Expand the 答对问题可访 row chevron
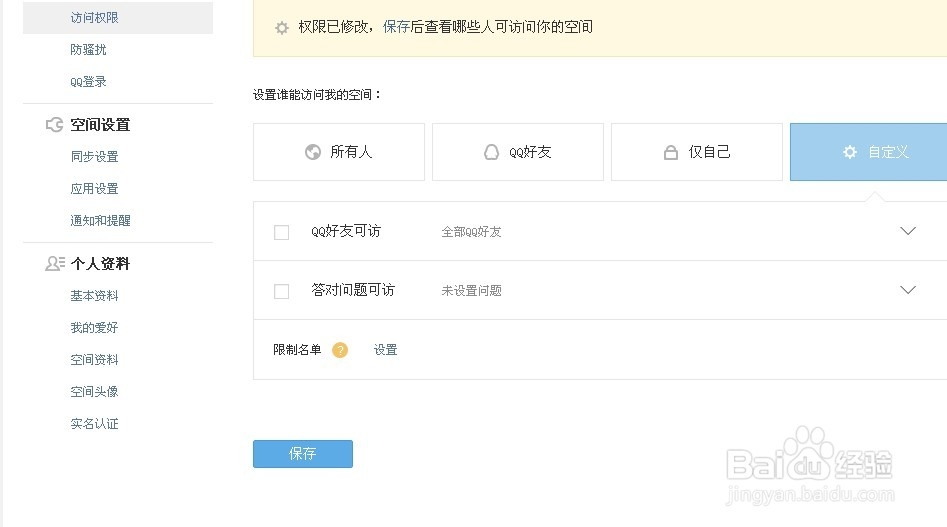This screenshot has width=947, height=527. point(908,290)
